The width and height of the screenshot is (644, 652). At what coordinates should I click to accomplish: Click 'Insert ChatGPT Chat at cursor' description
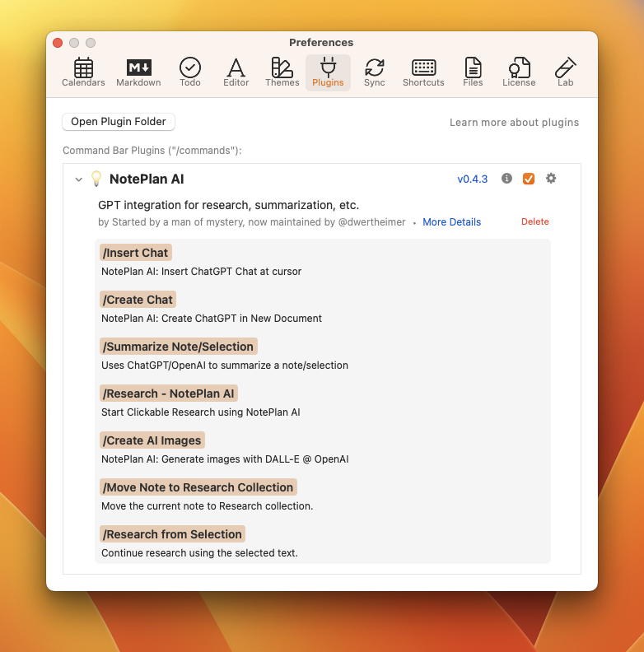coord(202,271)
